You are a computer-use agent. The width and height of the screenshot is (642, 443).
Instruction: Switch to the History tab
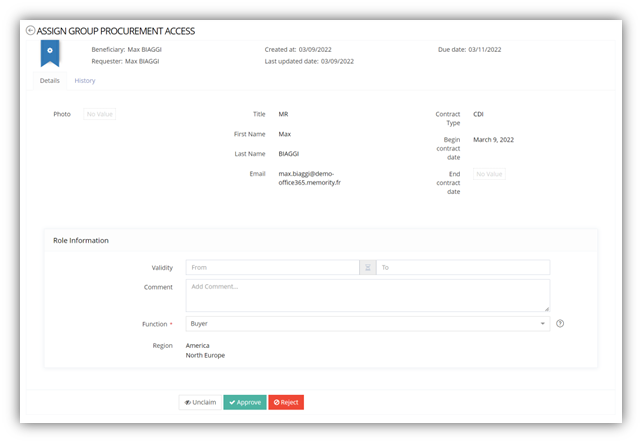(85, 81)
